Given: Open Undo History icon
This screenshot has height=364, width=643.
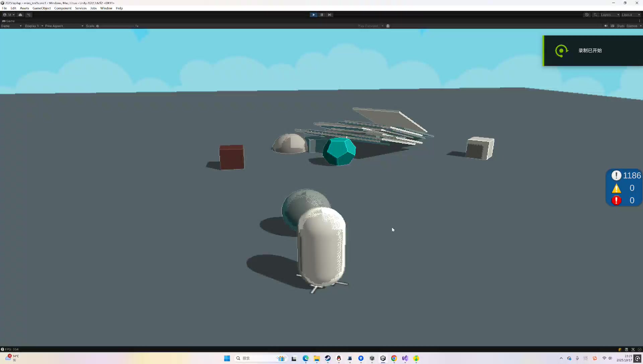Looking at the screenshot, I should tap(587, 15).
